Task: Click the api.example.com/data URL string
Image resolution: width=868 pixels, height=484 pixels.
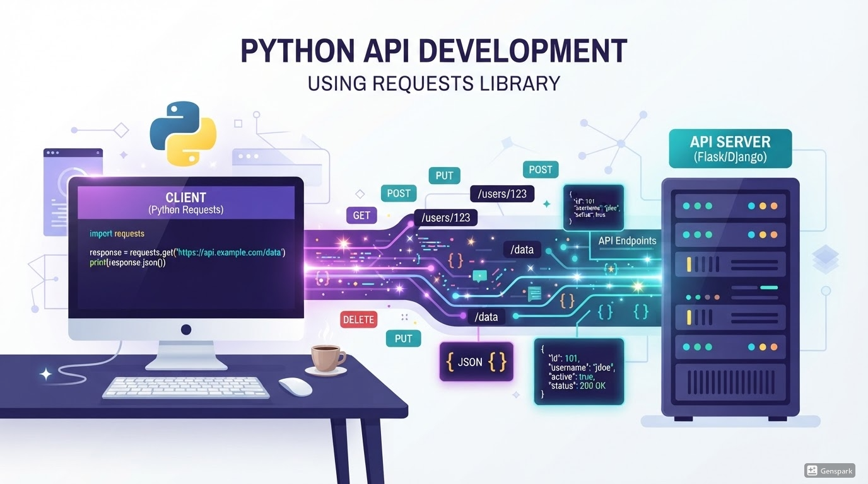Action: [x=230, y=253]
